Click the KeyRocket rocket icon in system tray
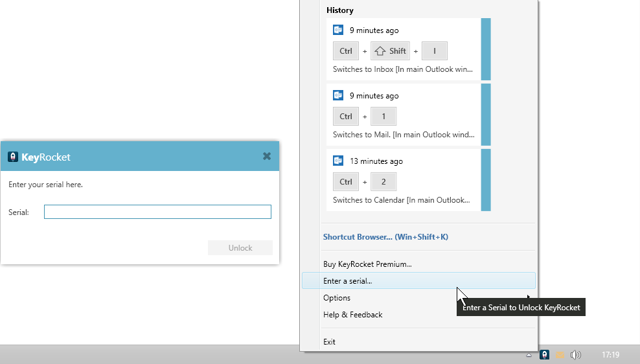 (x=545, y=355)
